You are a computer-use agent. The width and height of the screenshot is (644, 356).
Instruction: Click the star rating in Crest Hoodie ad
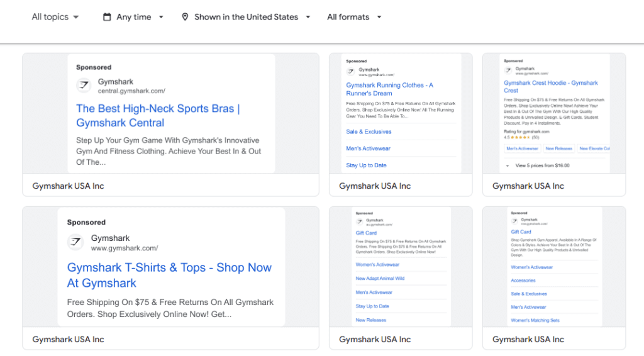[x=520, y=138]
